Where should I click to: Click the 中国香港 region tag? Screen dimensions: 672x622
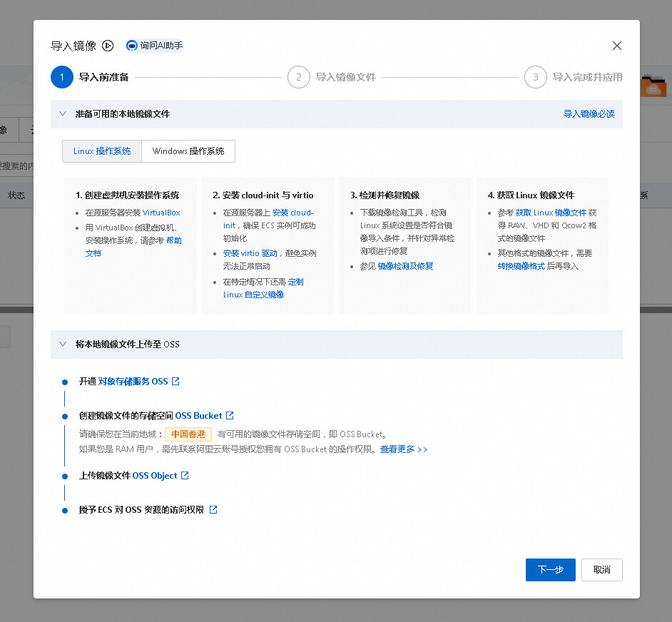tap(188, 434)
